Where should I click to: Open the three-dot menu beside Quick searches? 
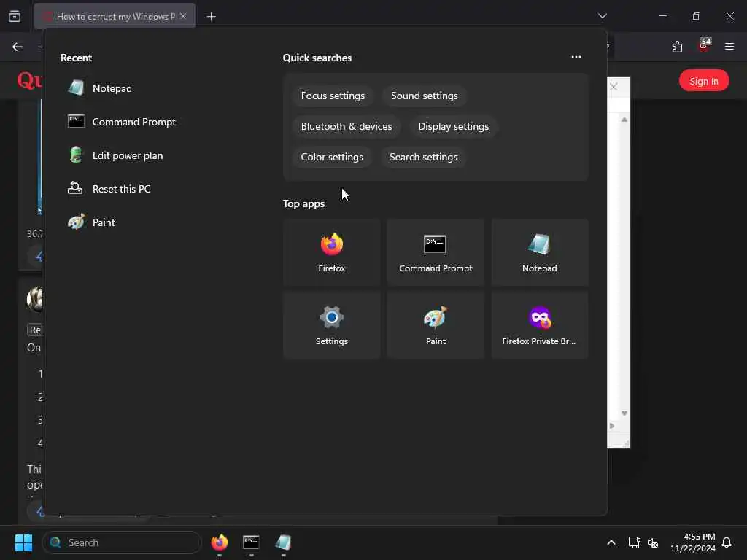click(x=576, y=57)
